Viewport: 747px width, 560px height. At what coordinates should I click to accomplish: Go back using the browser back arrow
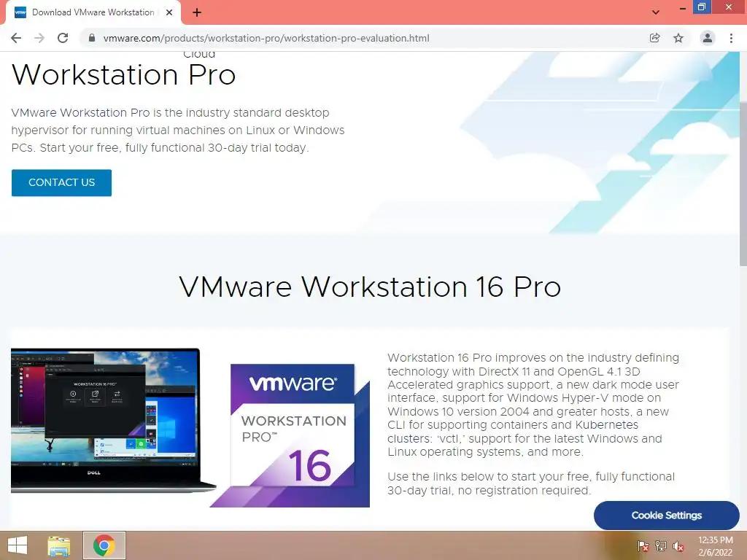click(16, 38)
